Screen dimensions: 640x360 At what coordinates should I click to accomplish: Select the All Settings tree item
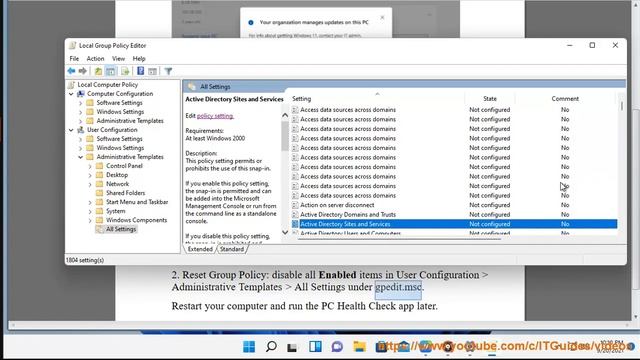tap(121, 229)
